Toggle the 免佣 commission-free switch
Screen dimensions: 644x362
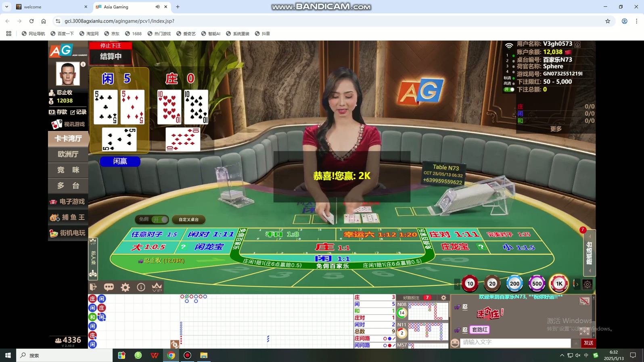click(159, 219)
